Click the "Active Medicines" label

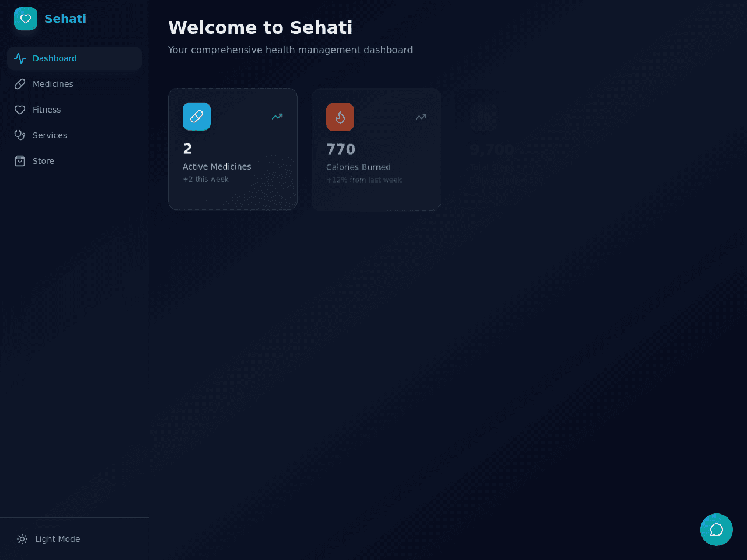click(217, 167)
